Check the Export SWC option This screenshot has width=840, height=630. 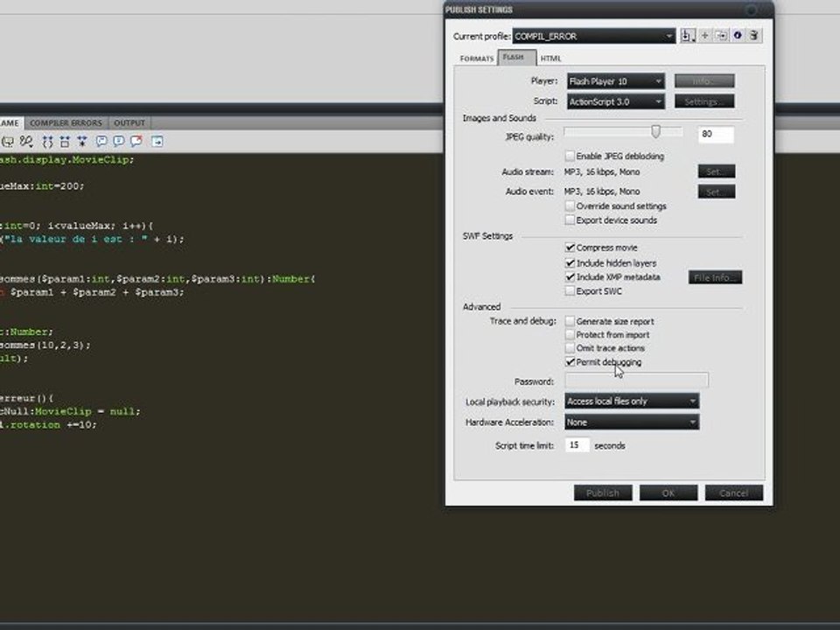tap(570, 290)
